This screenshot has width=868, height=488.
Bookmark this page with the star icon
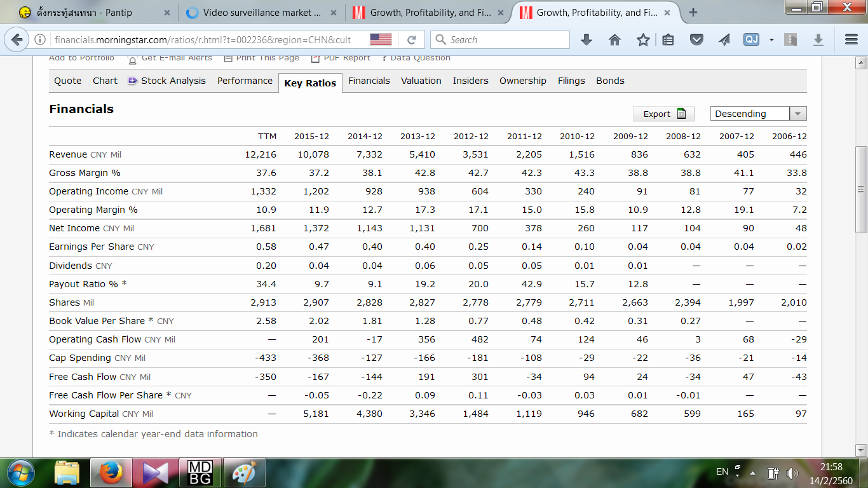coord(643,40)
